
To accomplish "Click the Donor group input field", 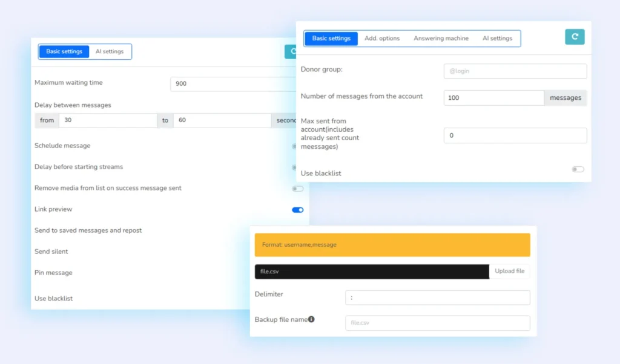I will [515, 71].
